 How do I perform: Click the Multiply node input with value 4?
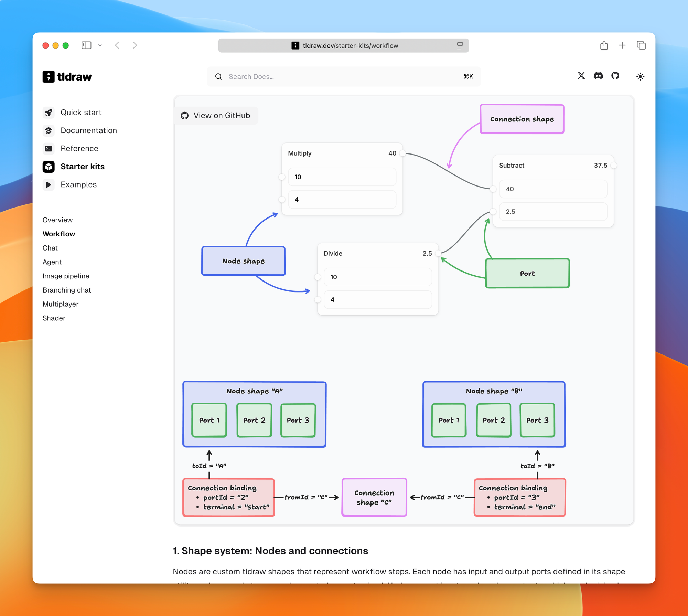pos(342,200)
